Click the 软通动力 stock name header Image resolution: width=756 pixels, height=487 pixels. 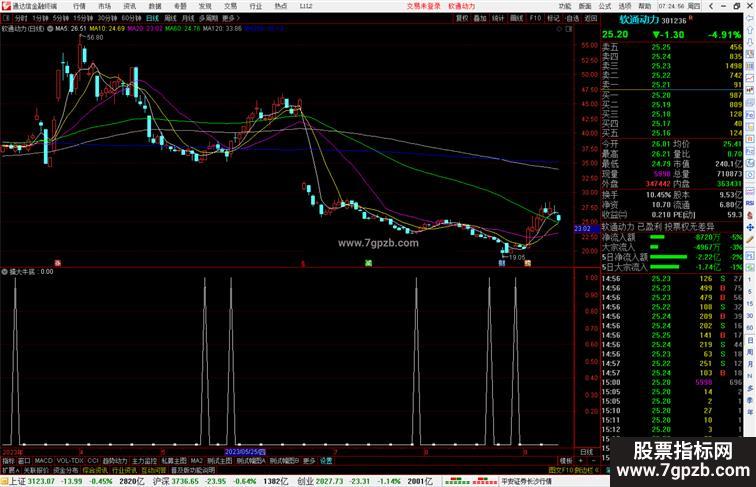tap(639, 20)
